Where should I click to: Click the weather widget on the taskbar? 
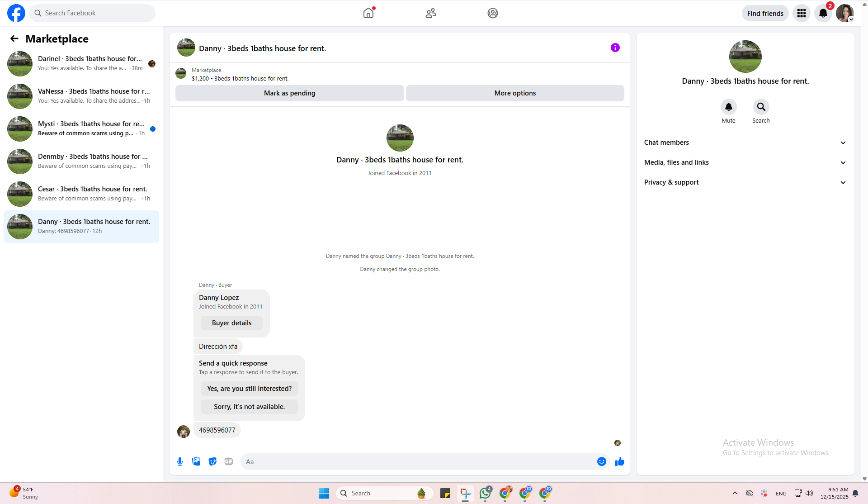point(24,493)
